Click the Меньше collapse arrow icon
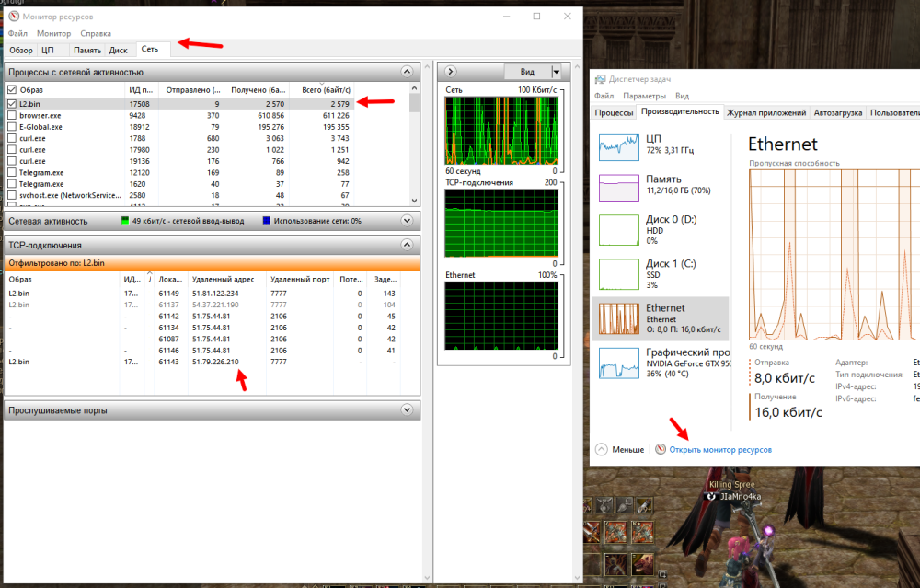This screenshot has width=920, height=588. 602,450
